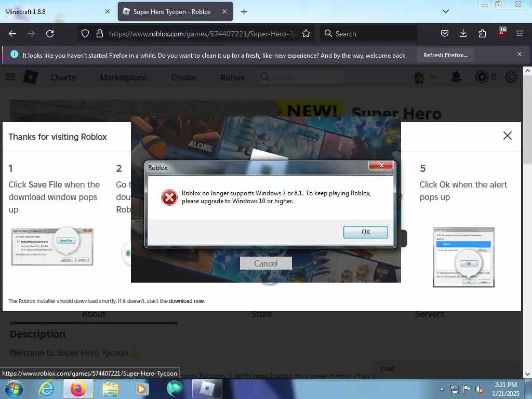Screen dimensions: 532x399
Task: Click the network tray icon
Action: [454, 389]
